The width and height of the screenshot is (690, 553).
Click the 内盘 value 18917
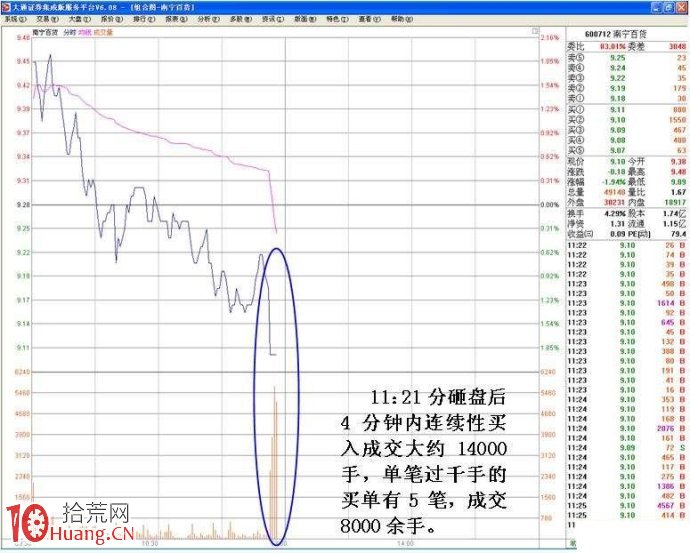675,202
